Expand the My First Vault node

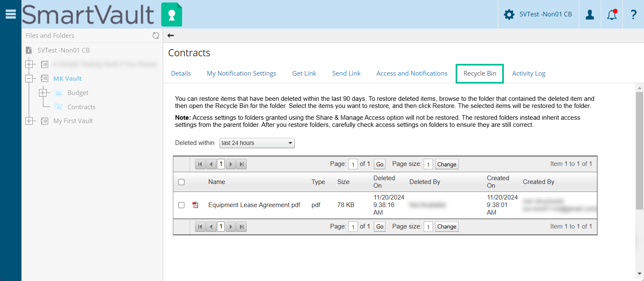click(29, 121)
